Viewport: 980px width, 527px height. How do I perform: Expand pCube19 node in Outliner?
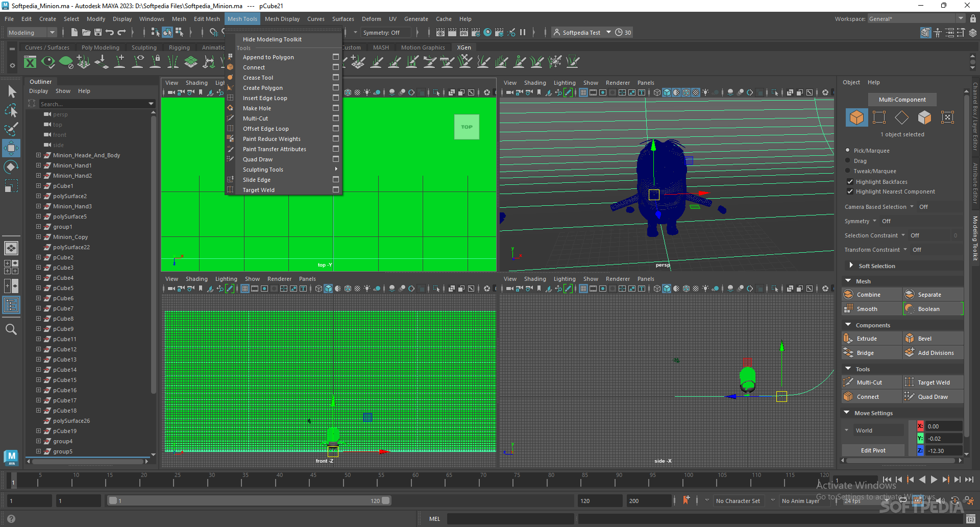(38, 431)
